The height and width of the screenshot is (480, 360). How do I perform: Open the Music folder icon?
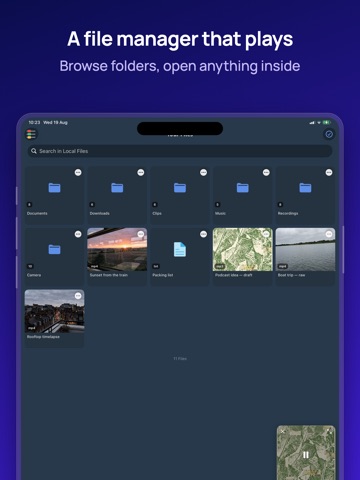243,188
